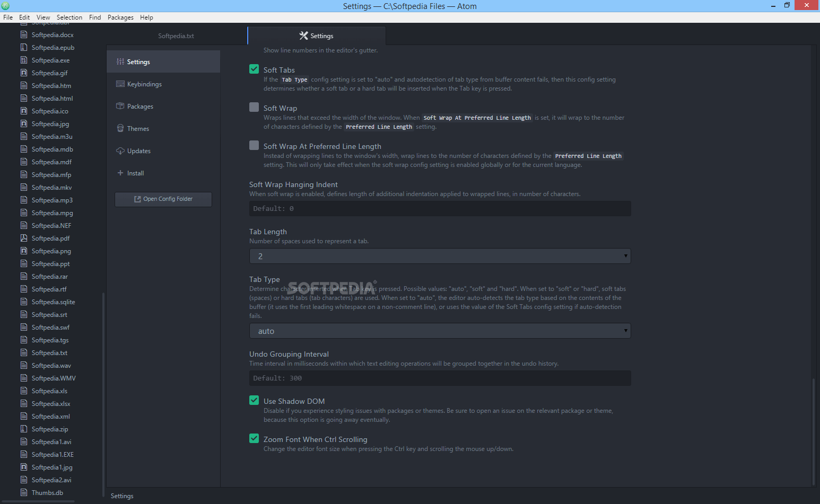Click the plus icon beside Install
The image size is (820, 504).
coord(120,173)
